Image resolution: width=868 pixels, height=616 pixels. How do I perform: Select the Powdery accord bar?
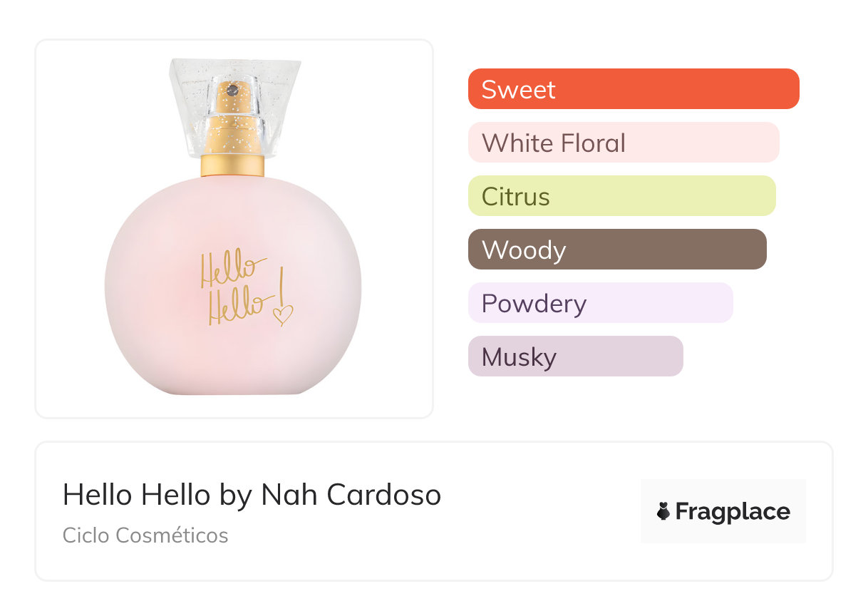[600, 303]
